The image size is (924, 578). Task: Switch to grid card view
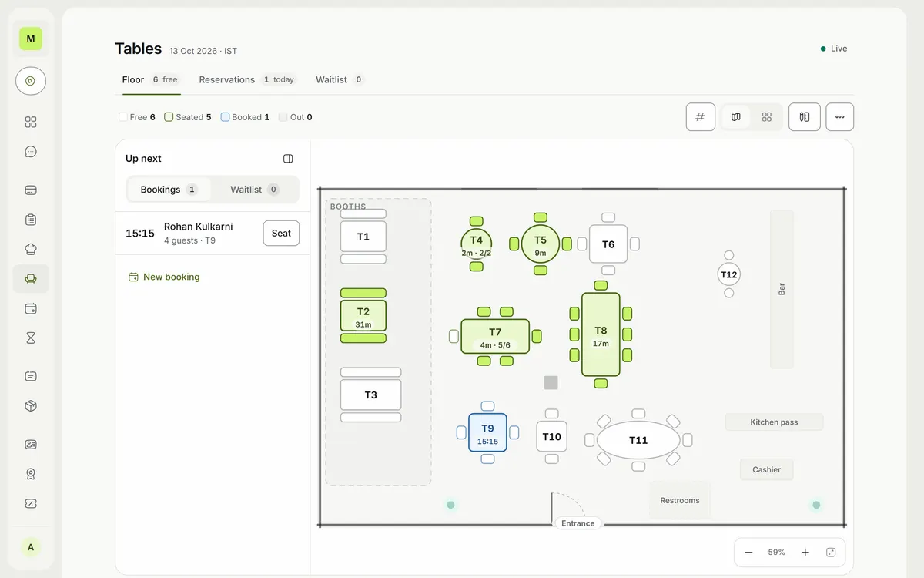tap(767, 117)
